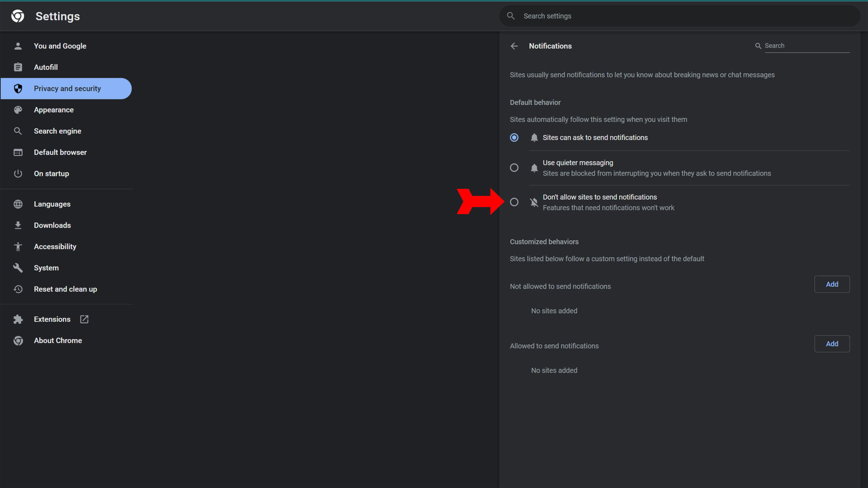Open the Languages settings section
The width and height of the screenshot is (868, 488).
pyautogui.click(x=52, y=204)
